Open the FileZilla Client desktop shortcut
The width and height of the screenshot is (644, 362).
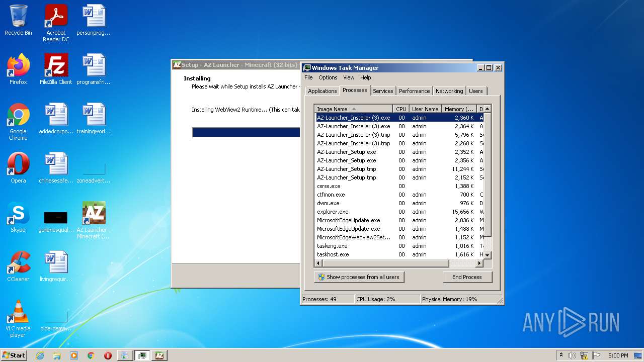[56, 69]
